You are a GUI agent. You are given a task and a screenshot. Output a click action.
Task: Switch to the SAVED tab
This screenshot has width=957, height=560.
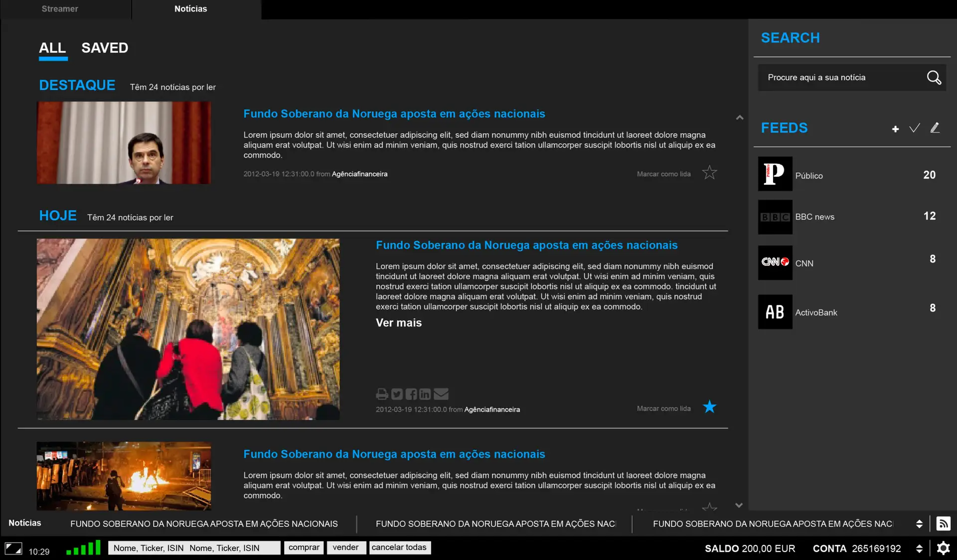point(105,48)
